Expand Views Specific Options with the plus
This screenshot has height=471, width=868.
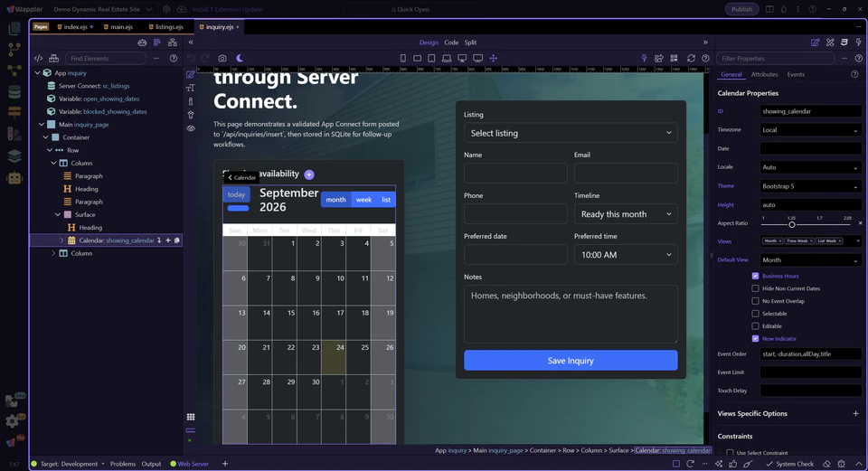coord(855,413)
